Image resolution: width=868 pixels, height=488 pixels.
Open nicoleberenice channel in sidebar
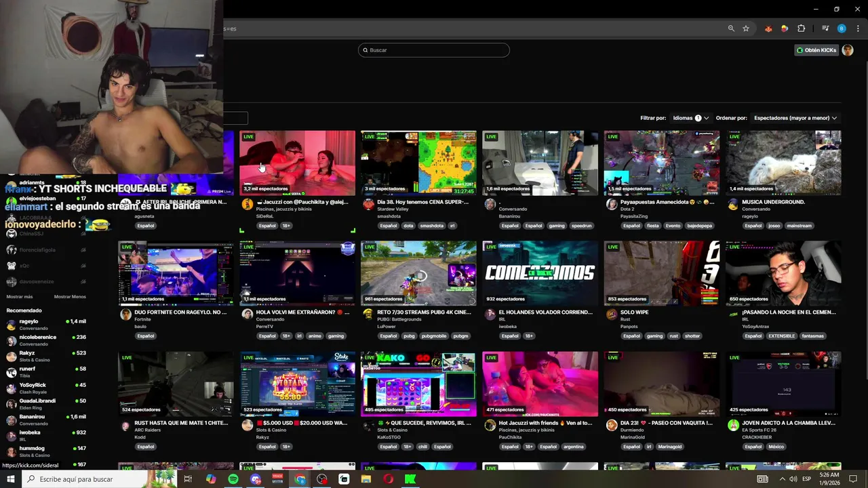[x=46, y=340]
